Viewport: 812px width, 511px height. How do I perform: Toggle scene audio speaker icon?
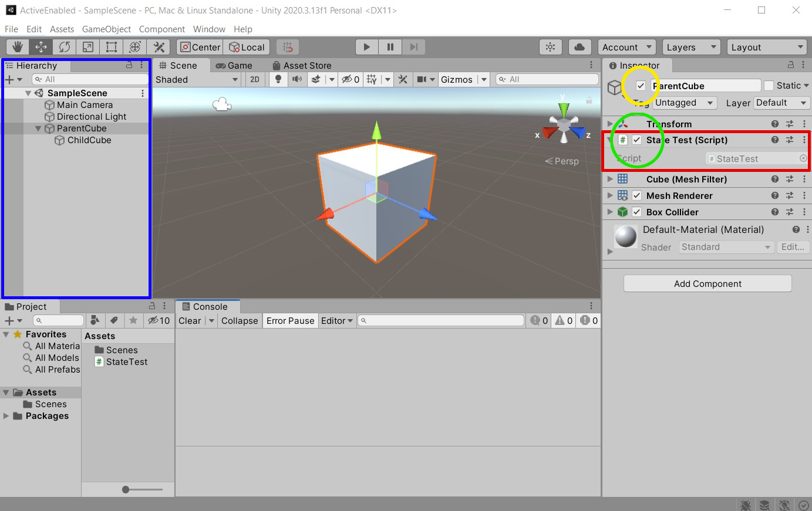point(297,79)
